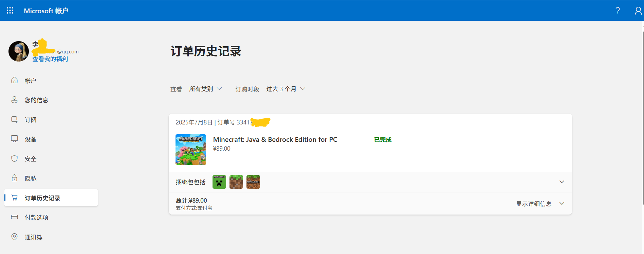644x254 pixels.
Task: Click the plain dirt block bundle icon
Action: pos(236,182)
